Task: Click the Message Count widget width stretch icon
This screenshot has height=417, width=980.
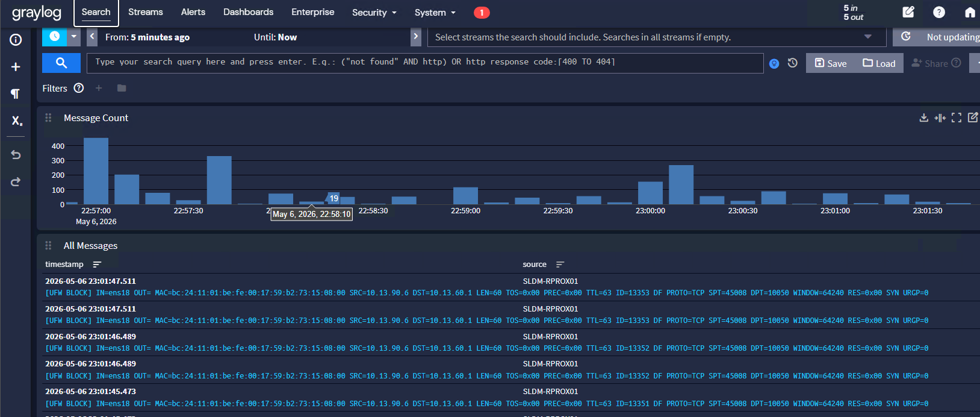Action: (x=940, y=118)
